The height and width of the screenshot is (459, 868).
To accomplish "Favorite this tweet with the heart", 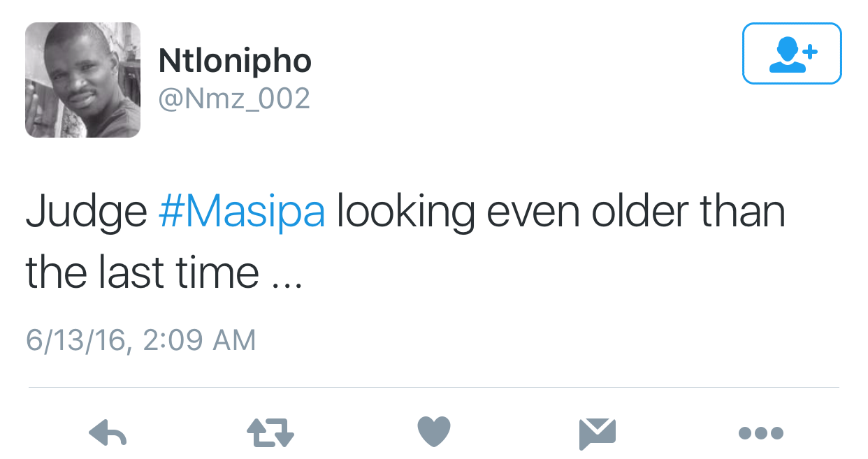I will click(x=434, y=432).
